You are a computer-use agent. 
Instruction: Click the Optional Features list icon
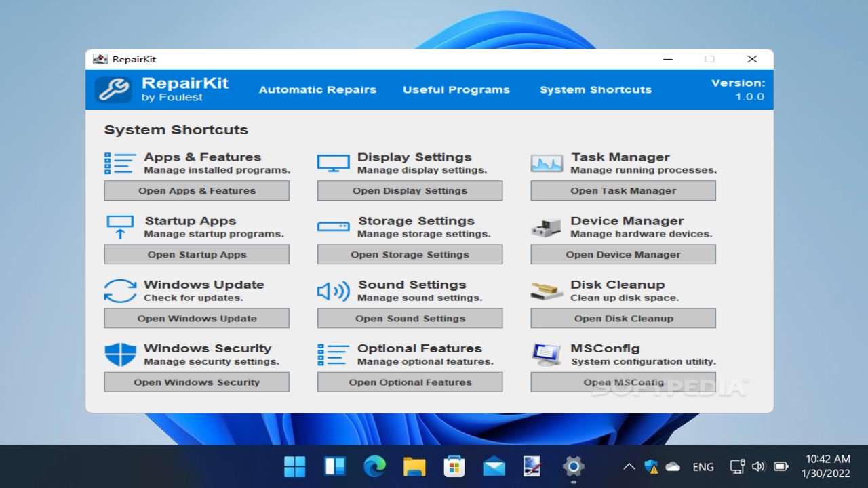(x=333, y=354)
